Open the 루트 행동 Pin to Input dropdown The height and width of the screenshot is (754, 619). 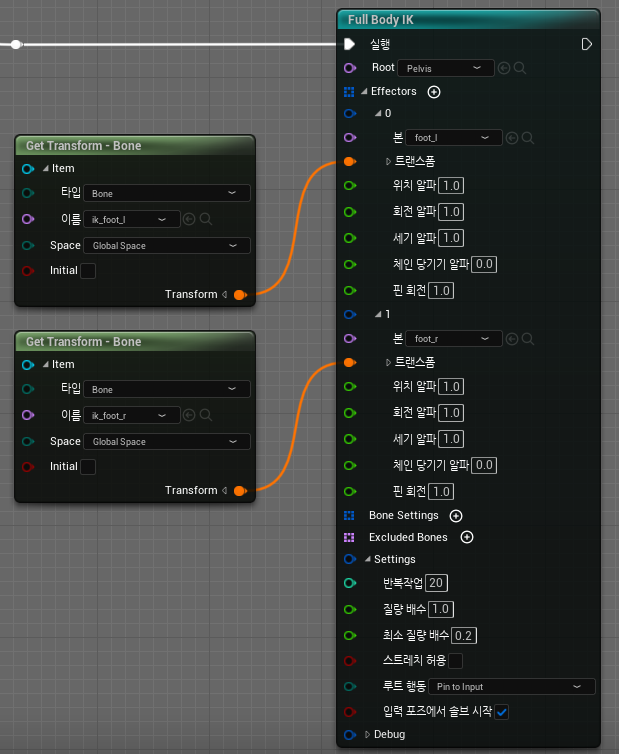(x=512, y=687)
